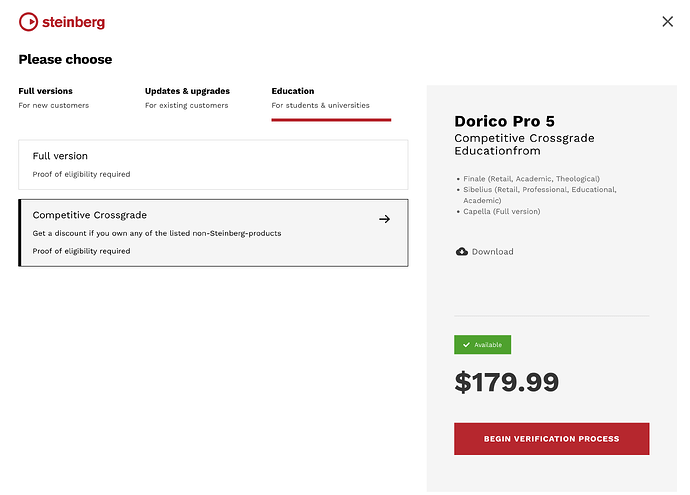Click the Dorico Pro 5 product title

point(505,121)
